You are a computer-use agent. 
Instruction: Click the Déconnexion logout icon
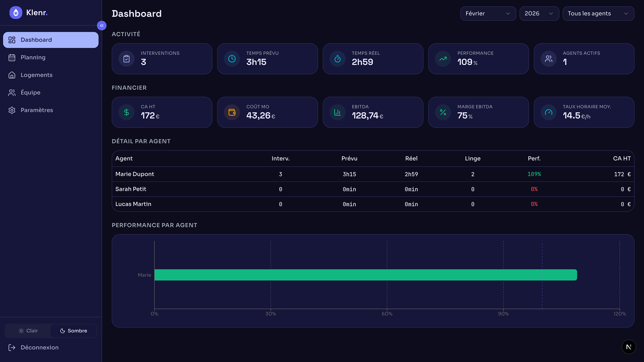coord(12,347)
